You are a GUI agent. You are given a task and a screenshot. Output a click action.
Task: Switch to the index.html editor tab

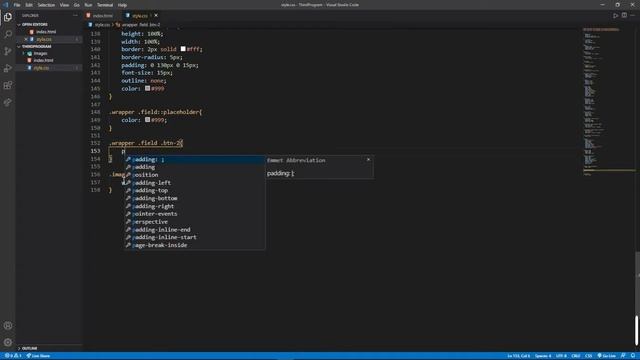[x=102, y=16]
